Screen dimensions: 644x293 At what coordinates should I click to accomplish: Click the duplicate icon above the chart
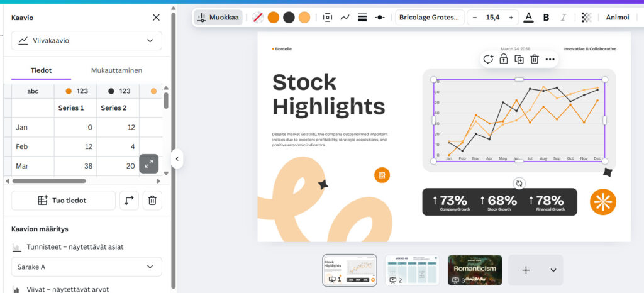tap(519, 59)
